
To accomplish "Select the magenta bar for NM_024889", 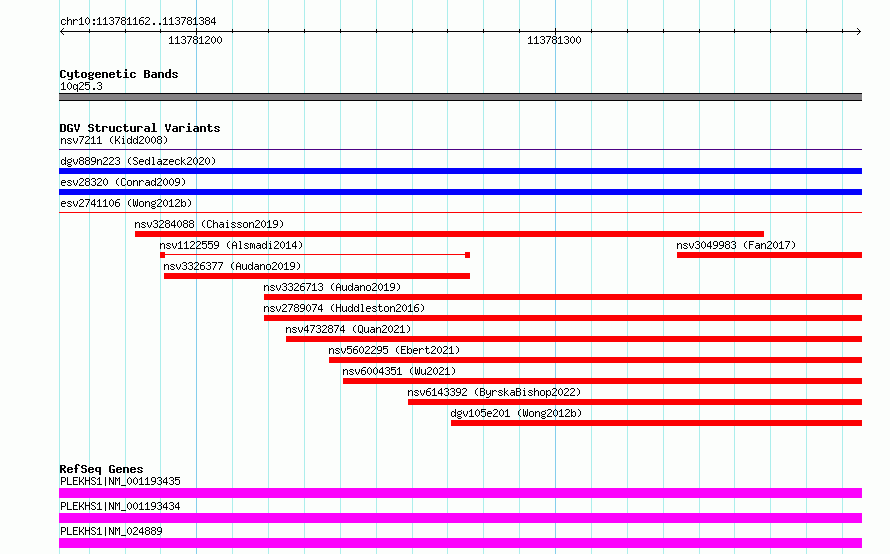I will tap(460, 543).
